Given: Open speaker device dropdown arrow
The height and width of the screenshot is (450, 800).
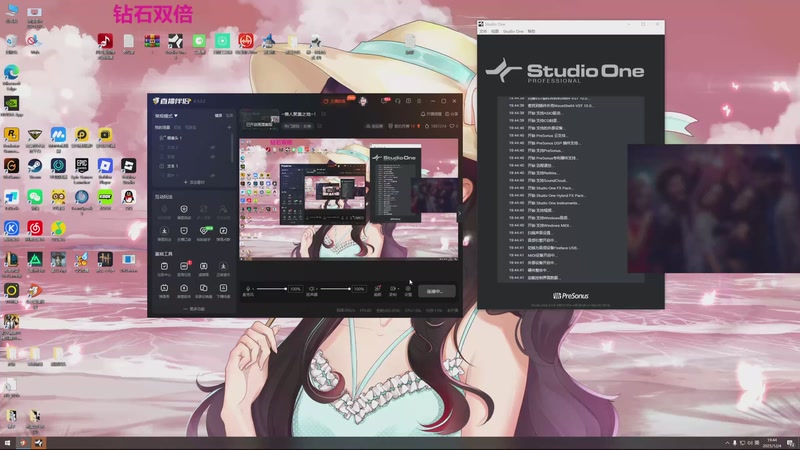Looking at the screenshot, I should pos(316,289).
